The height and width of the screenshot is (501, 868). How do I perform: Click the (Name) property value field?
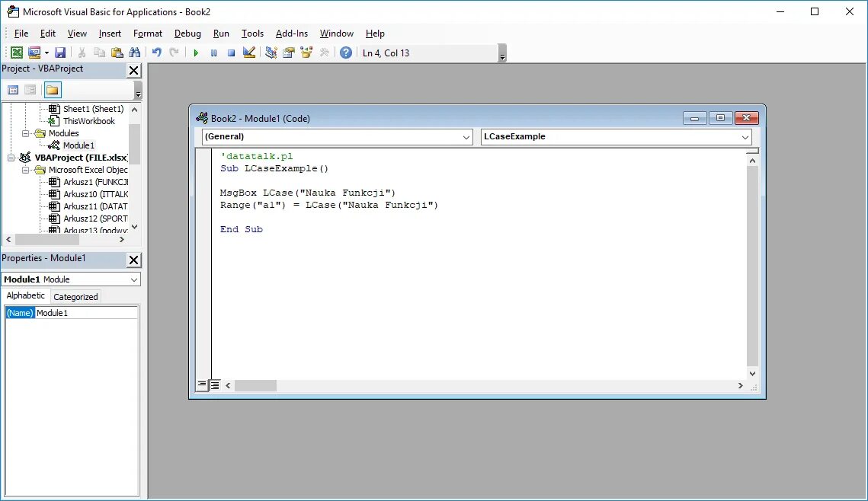[x=86, y=313]
